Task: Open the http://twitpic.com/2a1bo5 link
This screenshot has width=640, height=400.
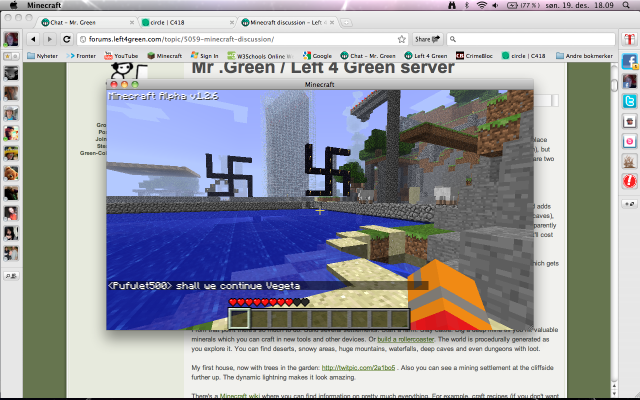Action: point(358,368)
